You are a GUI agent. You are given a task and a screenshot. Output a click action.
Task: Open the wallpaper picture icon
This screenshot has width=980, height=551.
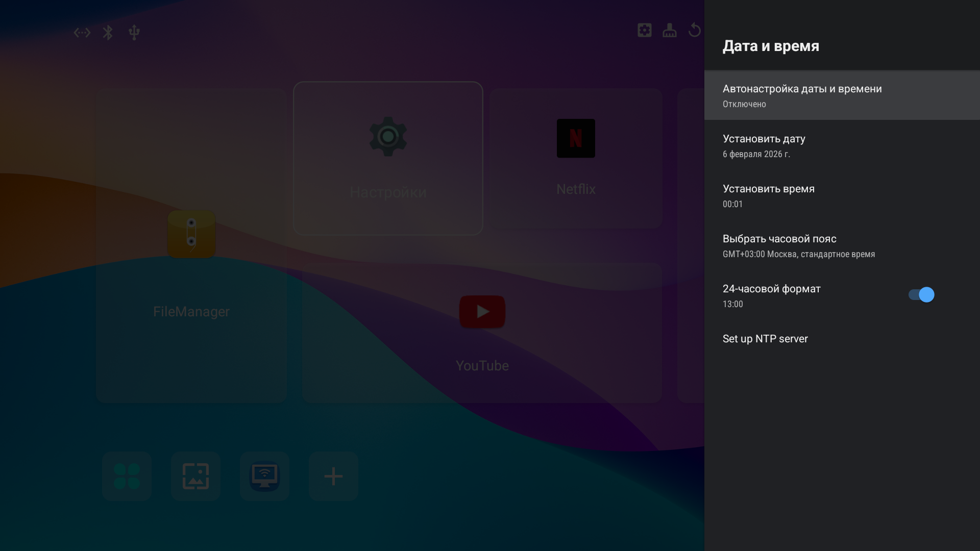point(195,476)
